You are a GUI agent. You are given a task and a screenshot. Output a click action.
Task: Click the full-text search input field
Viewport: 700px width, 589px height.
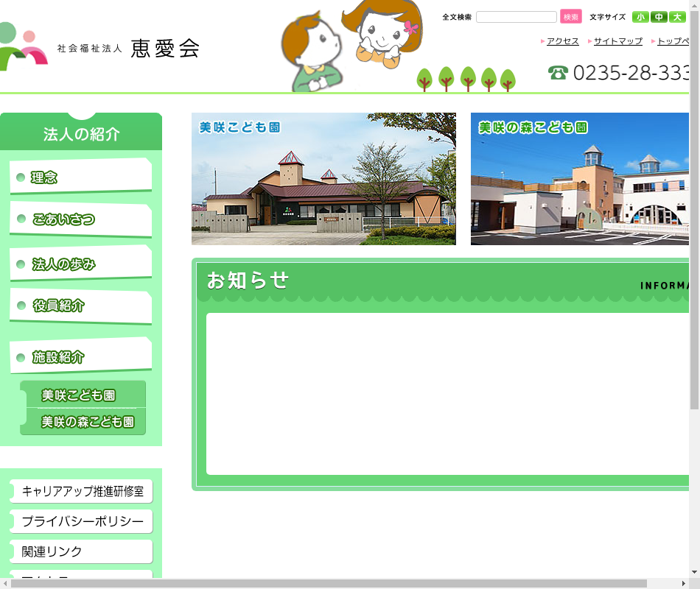click(x=516, y=17)
